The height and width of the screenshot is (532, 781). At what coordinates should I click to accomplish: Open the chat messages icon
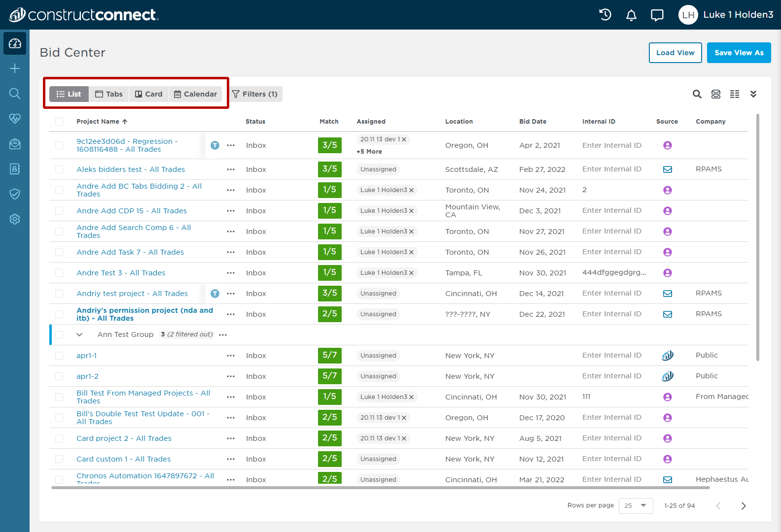657,15
